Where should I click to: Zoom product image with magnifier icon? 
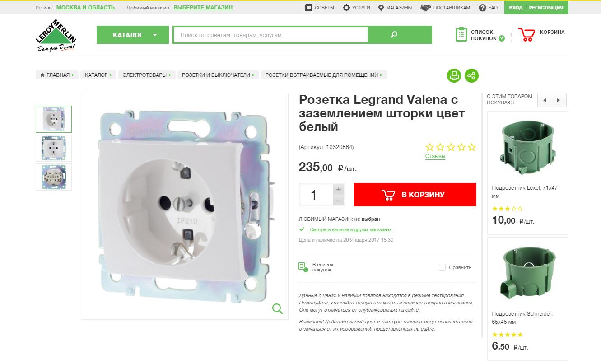point(277,308)
